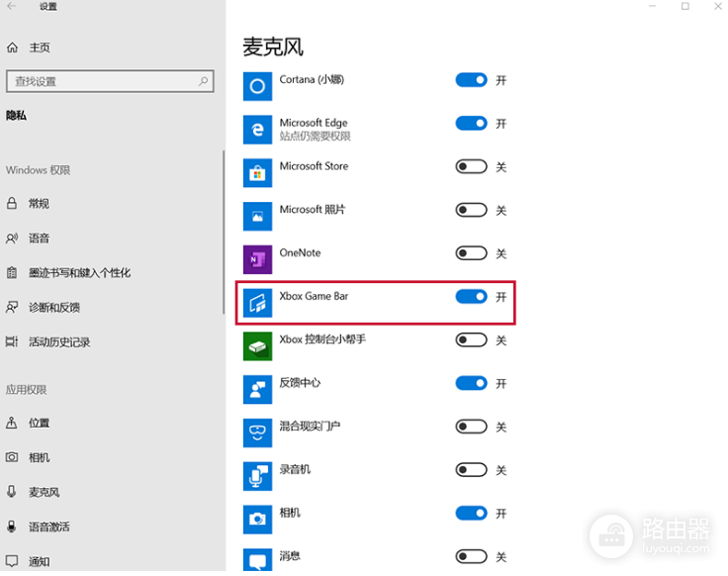The height and width of the screenshot is (576, 728).
Task: Enable 混合现实门户 microphone toggle
Action: tap(471, 427)
